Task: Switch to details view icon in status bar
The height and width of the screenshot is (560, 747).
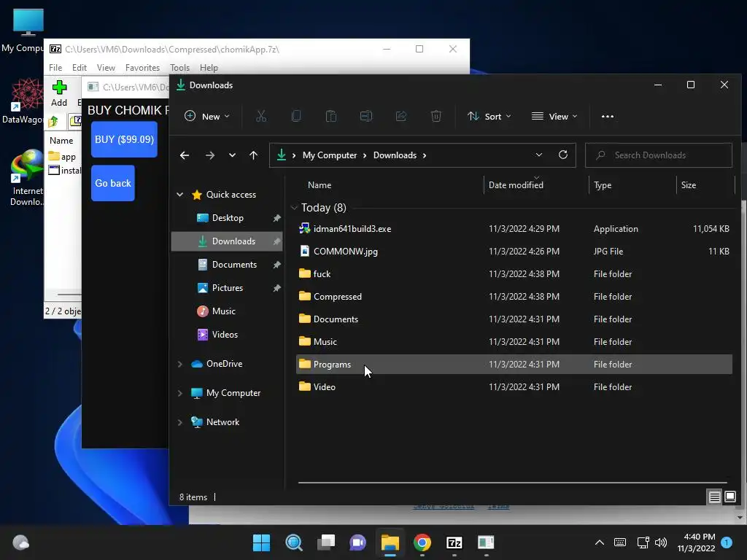Action: [715, 497]
